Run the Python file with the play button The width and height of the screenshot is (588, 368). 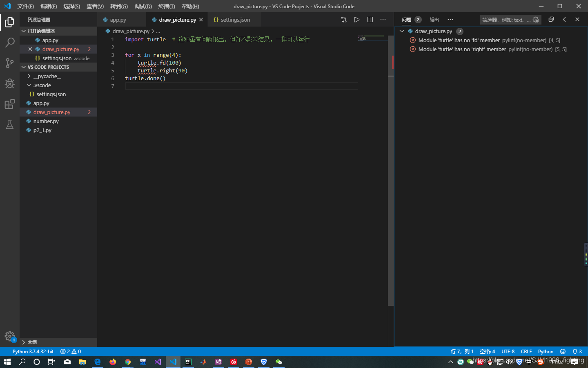(x=356, y=19)
